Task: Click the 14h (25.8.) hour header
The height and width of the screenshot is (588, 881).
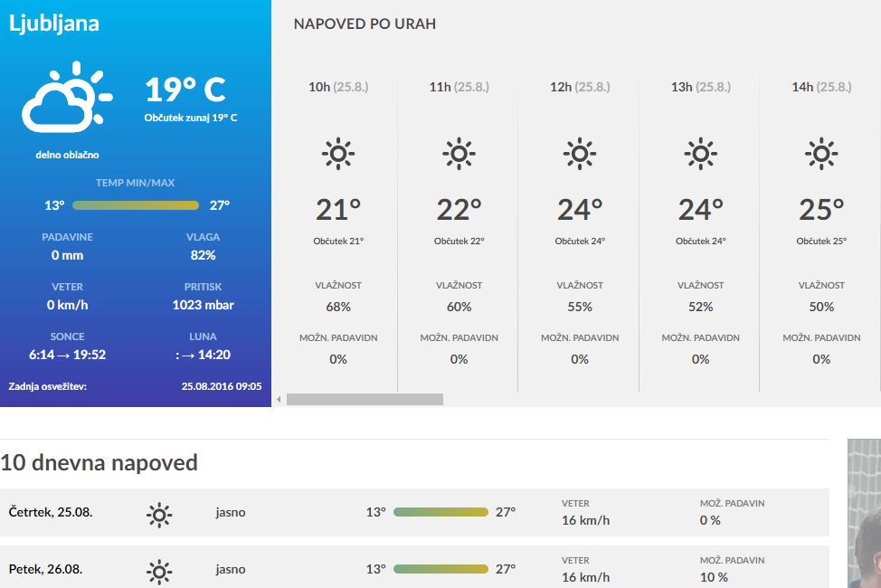Action: click(x=821, y=87)
